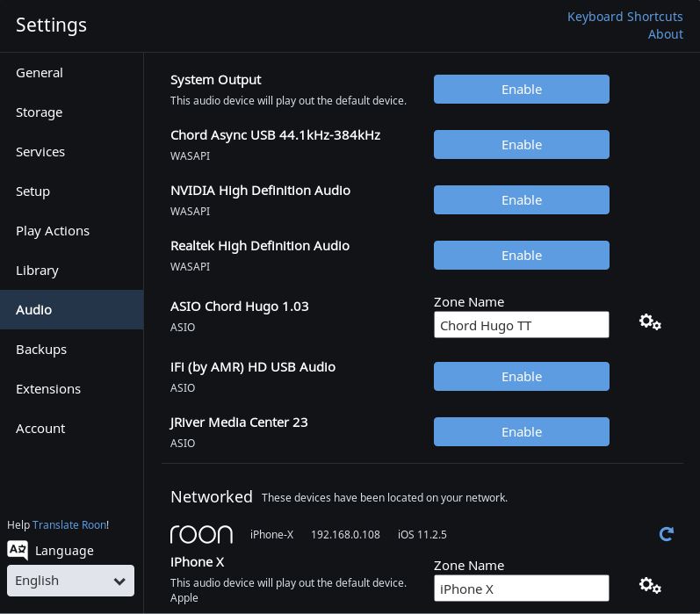The width and height of the screenshot is (700, 614).
Task: Click the Networked section heading
Action: [x=212, y=497]
